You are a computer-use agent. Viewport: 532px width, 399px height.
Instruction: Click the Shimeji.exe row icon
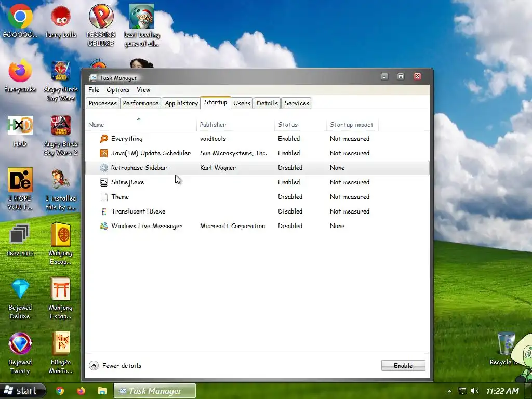[x=104, y=182]
